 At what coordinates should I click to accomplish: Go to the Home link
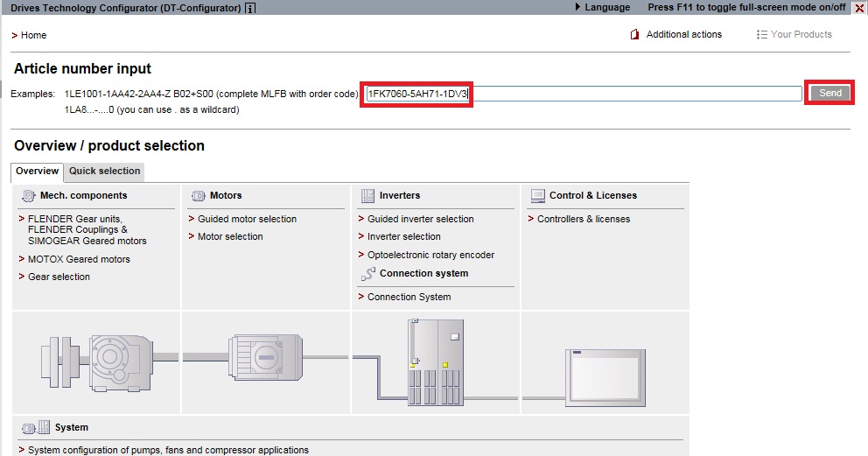click(x=33, y=35)
